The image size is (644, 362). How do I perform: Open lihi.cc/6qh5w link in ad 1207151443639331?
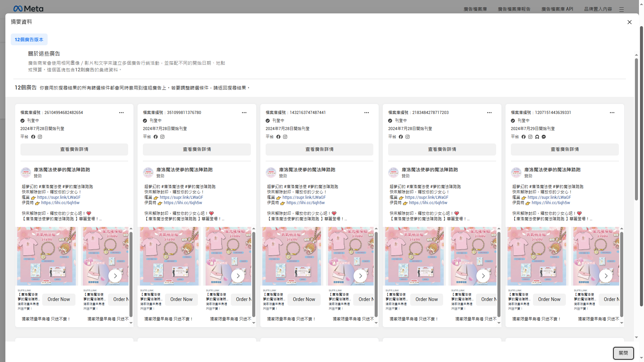pyautogui.click(x=551, y=203)
